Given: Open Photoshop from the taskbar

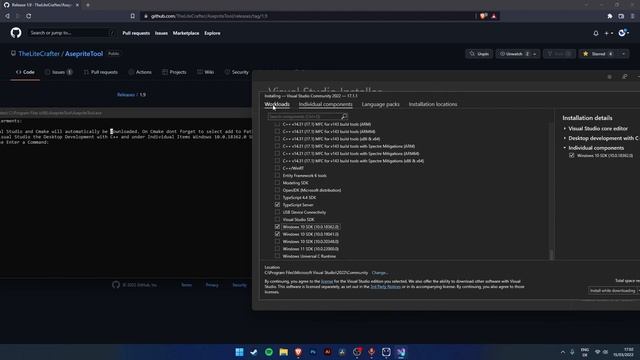Looking at the screenshot, I should pyautogui.click(x=313, y=352).
